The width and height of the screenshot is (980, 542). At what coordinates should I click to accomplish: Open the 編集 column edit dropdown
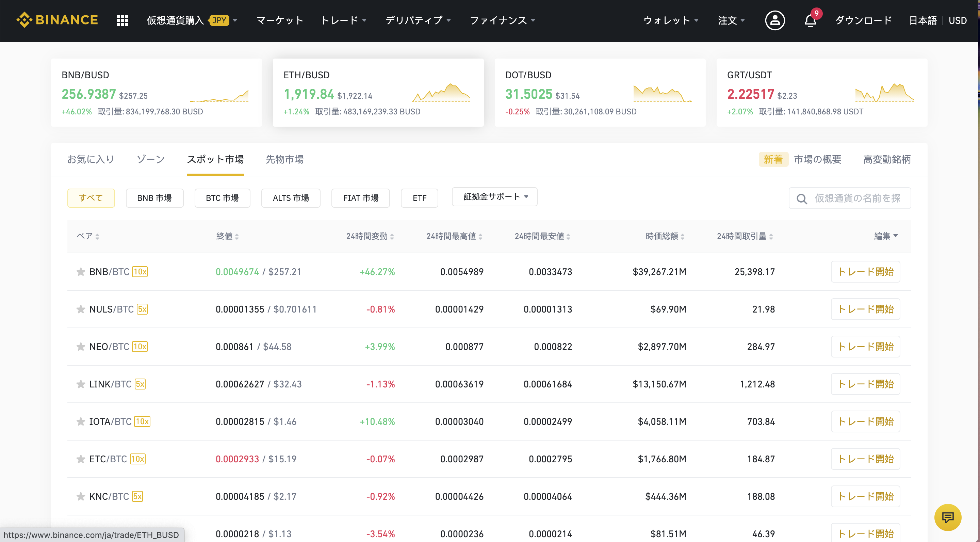[x=886, y=236]
